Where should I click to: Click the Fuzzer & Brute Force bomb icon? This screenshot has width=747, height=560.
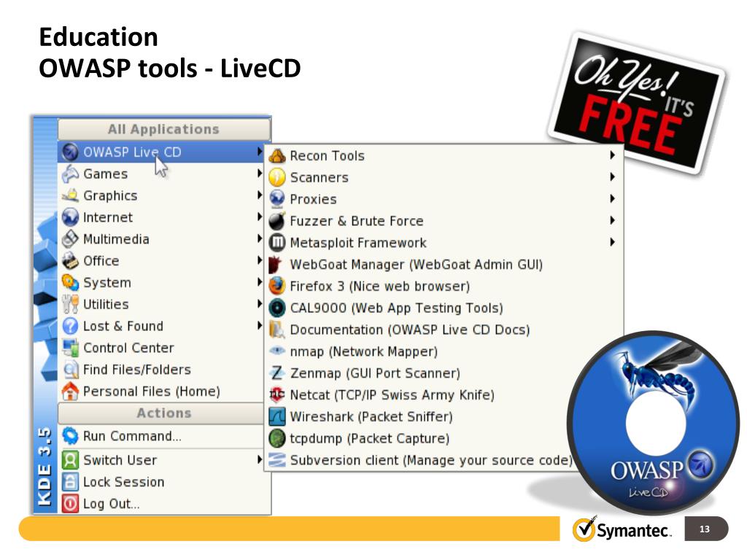click(x=276, y=221)
